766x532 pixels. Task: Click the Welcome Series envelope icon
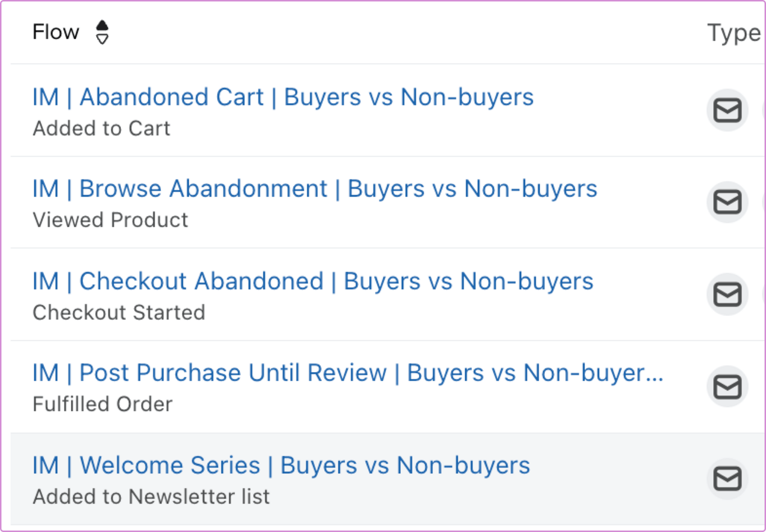[x=727, y=479]
